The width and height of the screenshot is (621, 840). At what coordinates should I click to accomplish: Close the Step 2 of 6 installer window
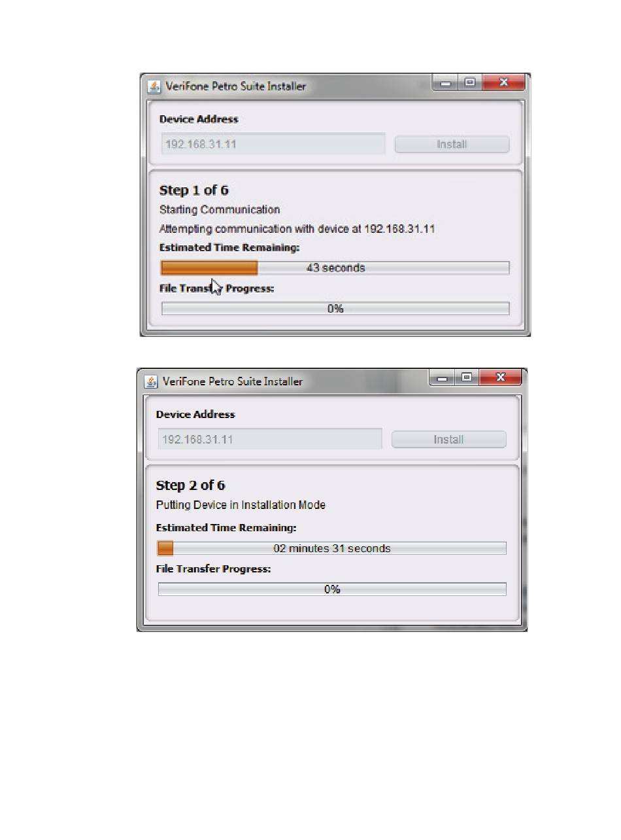pos(501,377)
